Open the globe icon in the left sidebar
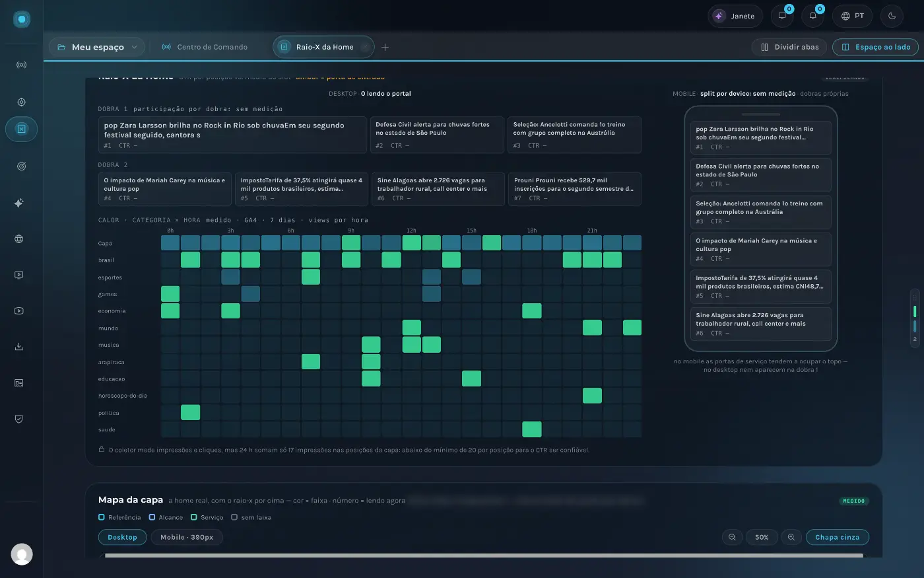Image resolution: width=924 pixels, height=578 pixels. click(19, 239)
